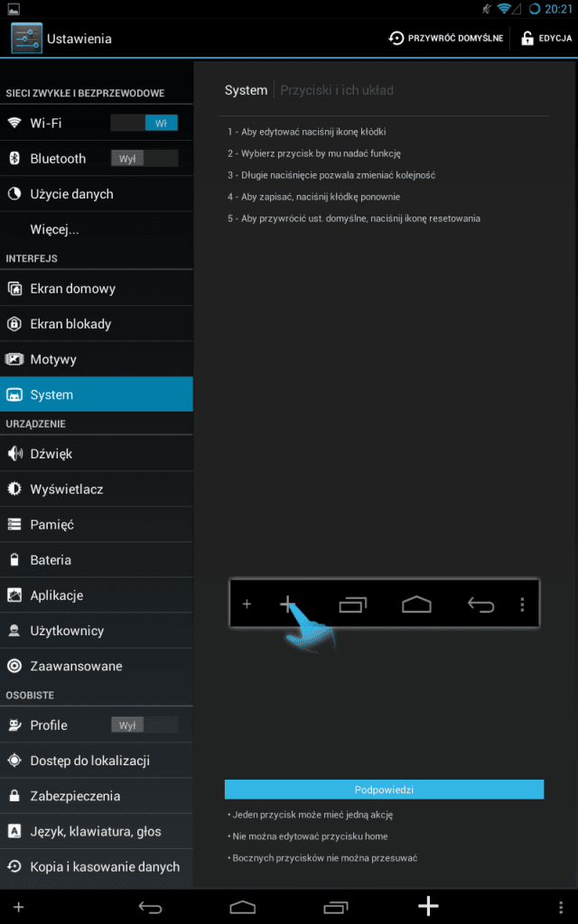Tap the three-dot menu icon in preview bar
The height and width of the screenshot is (924, 578).
[522, 605]
